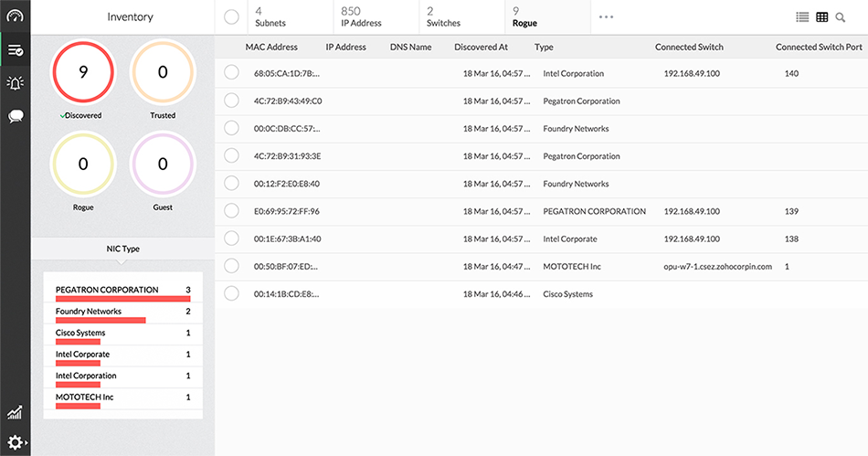
Task: Select the row for MAC 00:12:F2:E0:E8:40
Action: point(231,184)
